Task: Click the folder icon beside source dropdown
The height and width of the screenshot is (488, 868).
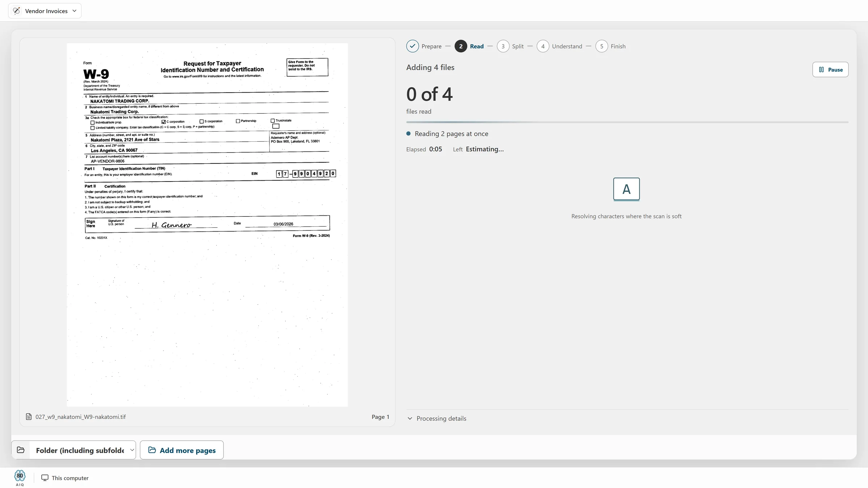Action: click(x=21, y=450)
